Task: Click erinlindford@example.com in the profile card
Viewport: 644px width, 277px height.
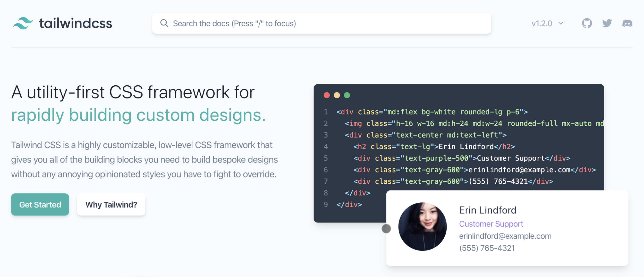Action: tap(505, 236)
